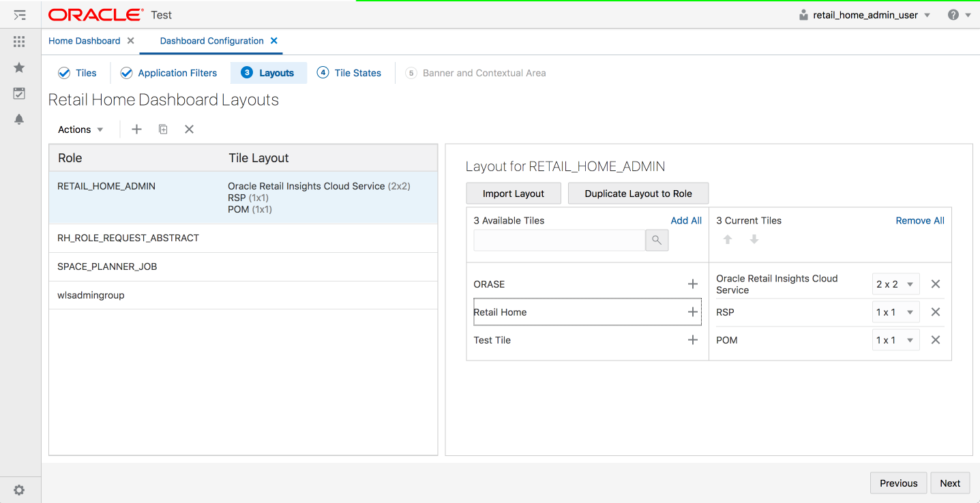Select the RETAIL_HOME_ADMIN role row

pyautogui.click(x=243, y=198)
